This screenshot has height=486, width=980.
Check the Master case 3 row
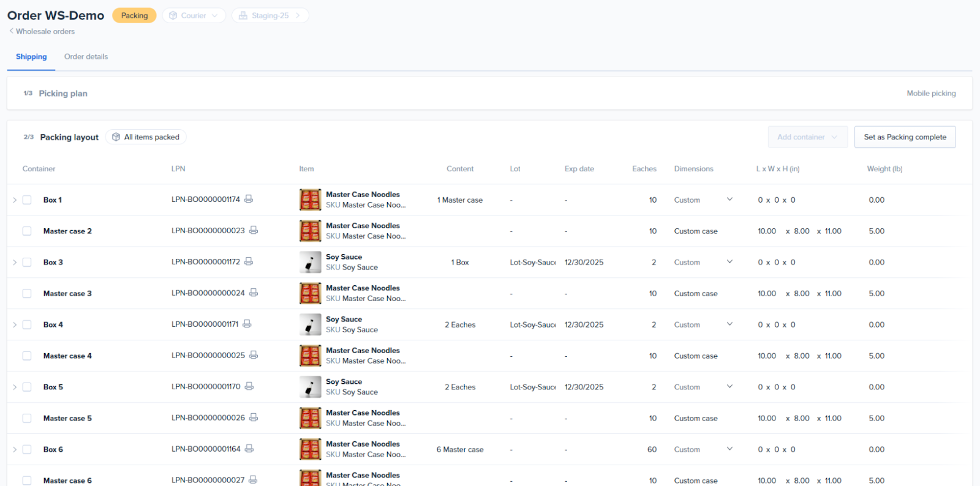click(x=27, y=294)
